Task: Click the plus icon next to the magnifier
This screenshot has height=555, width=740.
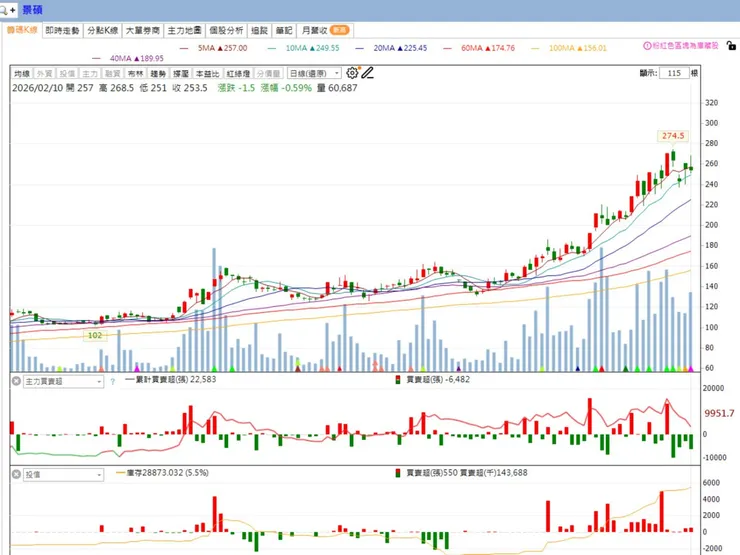Action: click(13, 10)
